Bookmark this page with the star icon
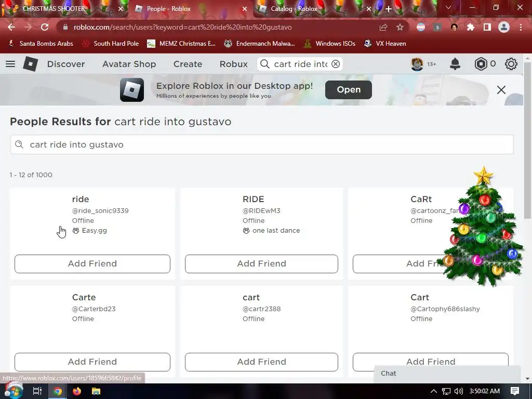 pyautogui.click(x=400, y=27)
